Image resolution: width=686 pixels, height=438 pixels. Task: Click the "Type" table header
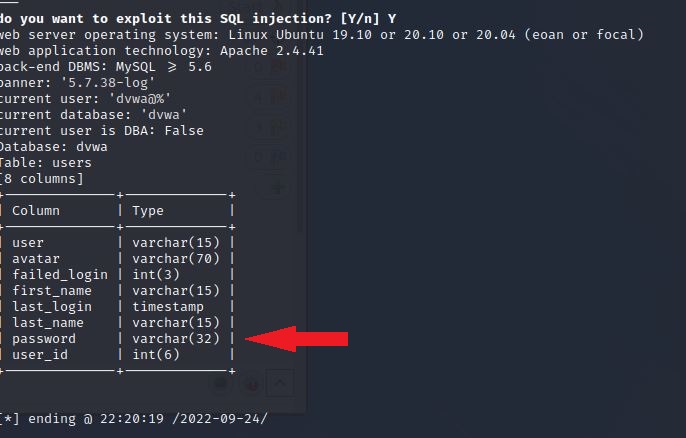(147, 211)
